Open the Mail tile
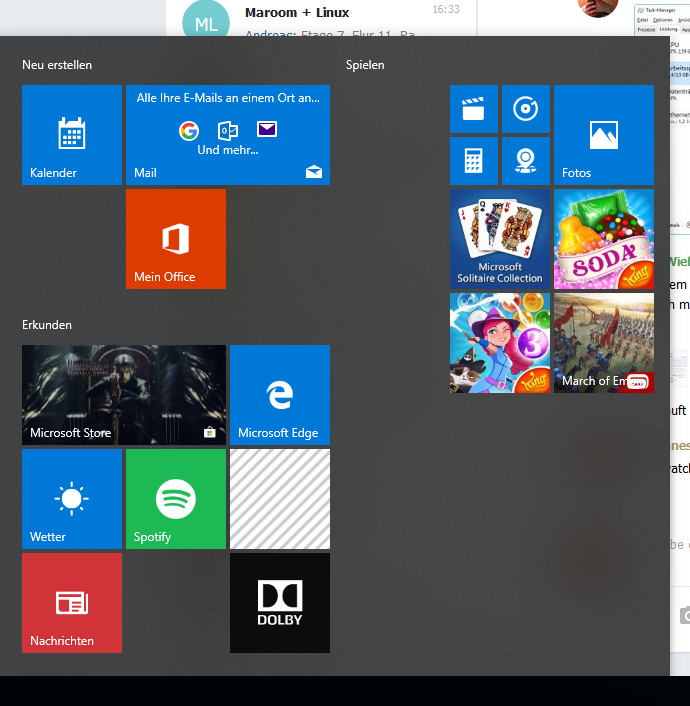690x706 pixels. tap(227, 135)
